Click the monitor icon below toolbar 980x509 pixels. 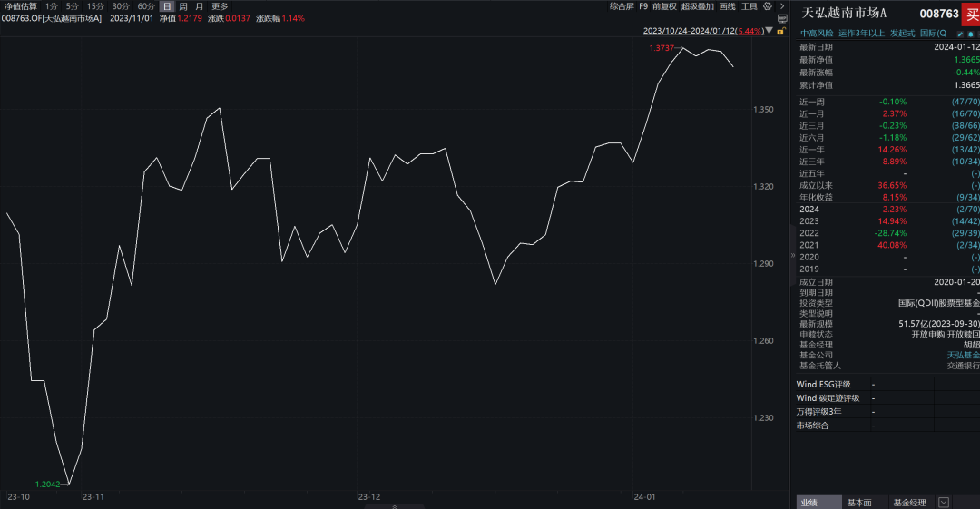pyautogui.click(x=782, y=19)
